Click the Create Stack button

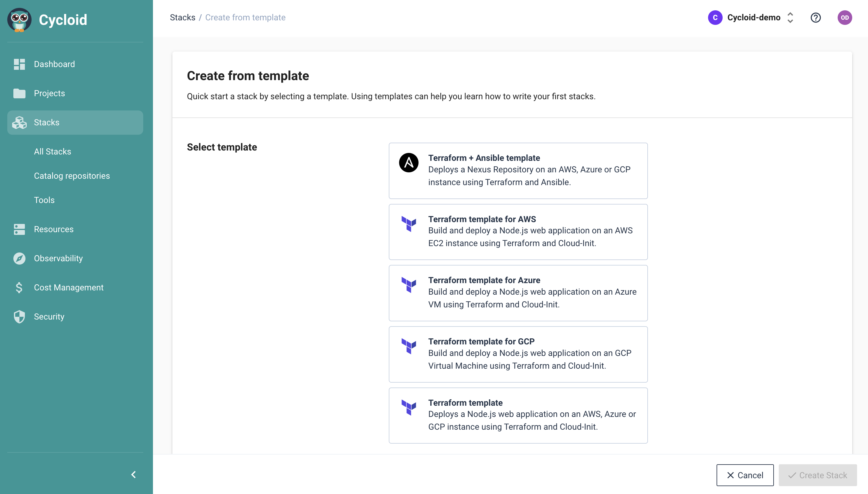(x=818, y=475)
